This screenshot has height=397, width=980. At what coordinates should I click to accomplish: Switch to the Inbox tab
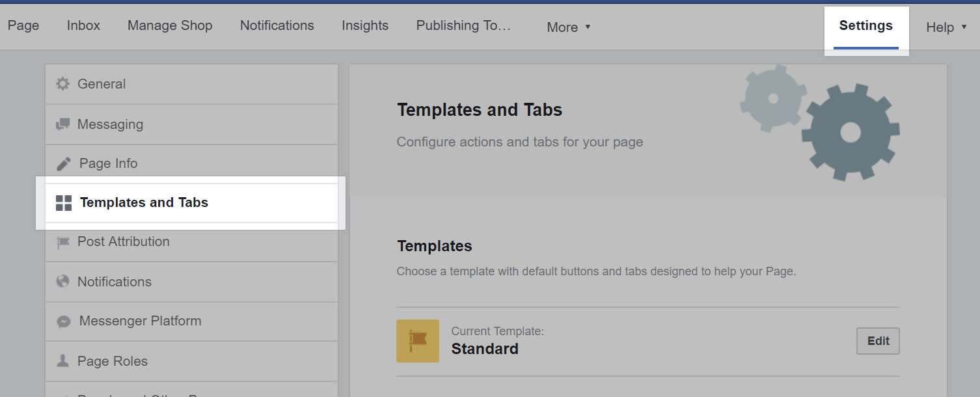click(83, 25)
